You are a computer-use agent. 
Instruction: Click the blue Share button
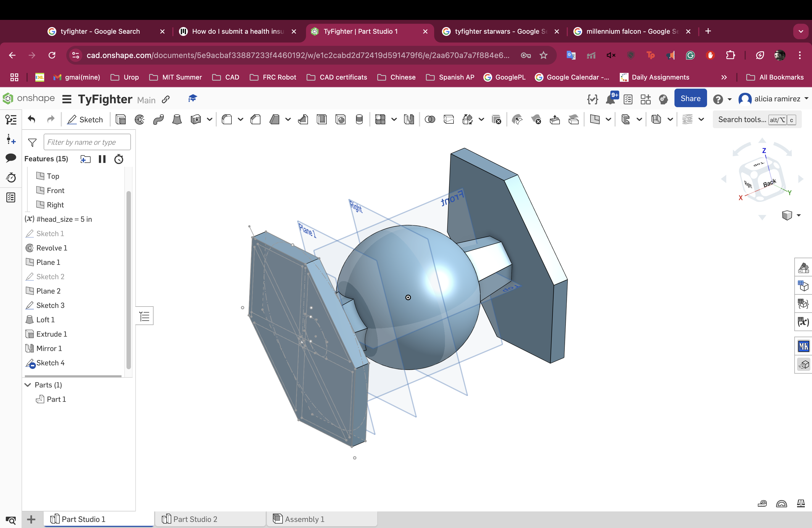690,99
